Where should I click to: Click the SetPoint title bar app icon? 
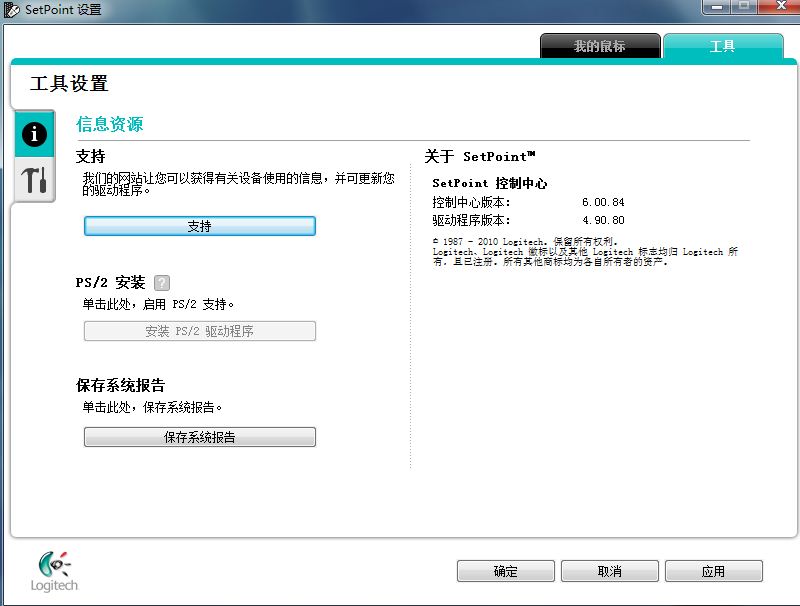(x=11, y=10)
